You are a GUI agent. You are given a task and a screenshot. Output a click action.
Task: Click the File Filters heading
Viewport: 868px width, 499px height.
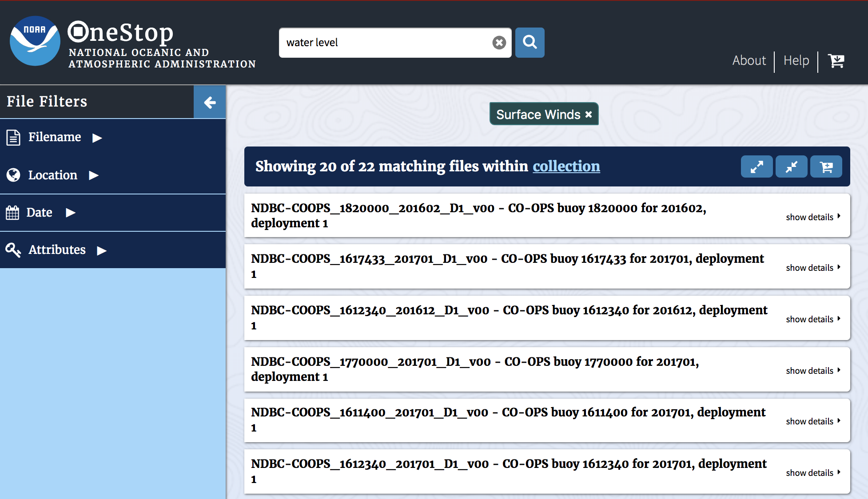pos(47,102)
